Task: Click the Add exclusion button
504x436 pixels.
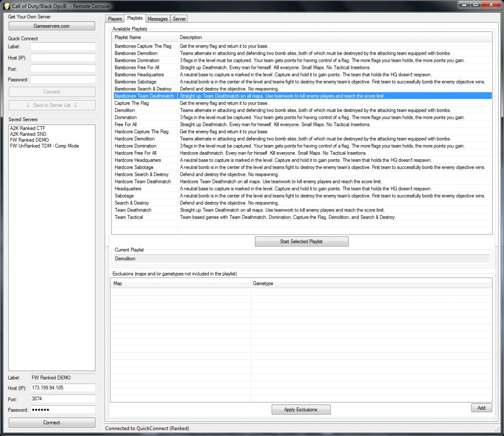Action: (x=481, y=408)
